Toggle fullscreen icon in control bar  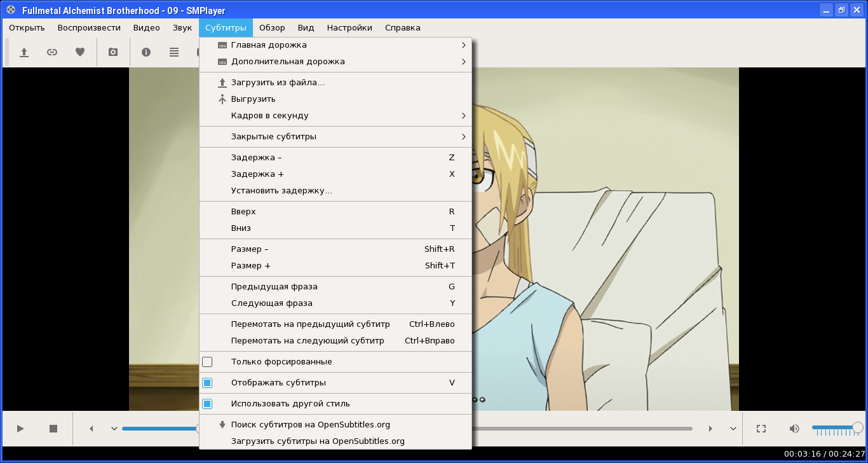[761, 429]
